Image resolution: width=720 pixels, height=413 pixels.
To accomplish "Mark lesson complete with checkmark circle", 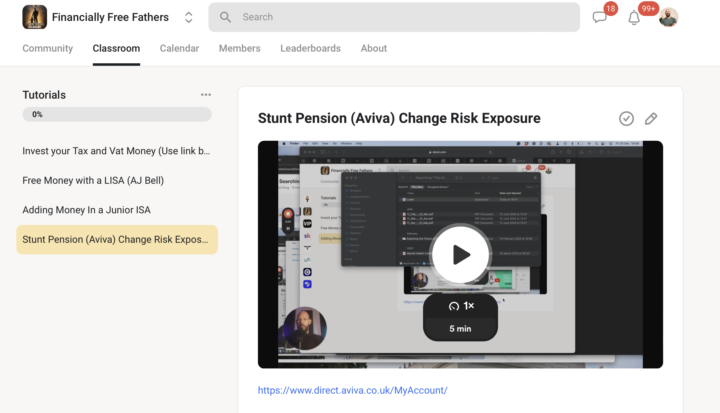I will (x=626, y=119).
